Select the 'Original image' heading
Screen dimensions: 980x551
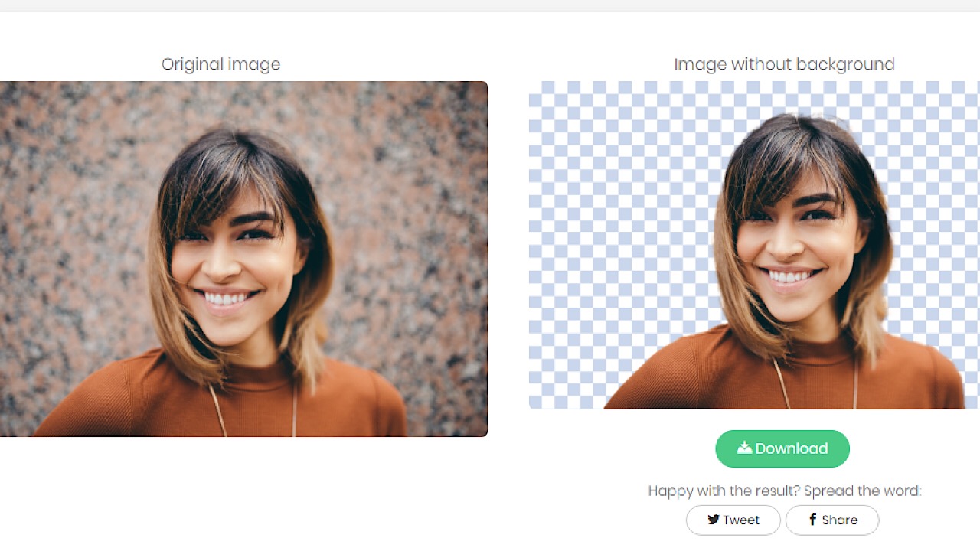(220, 64)
